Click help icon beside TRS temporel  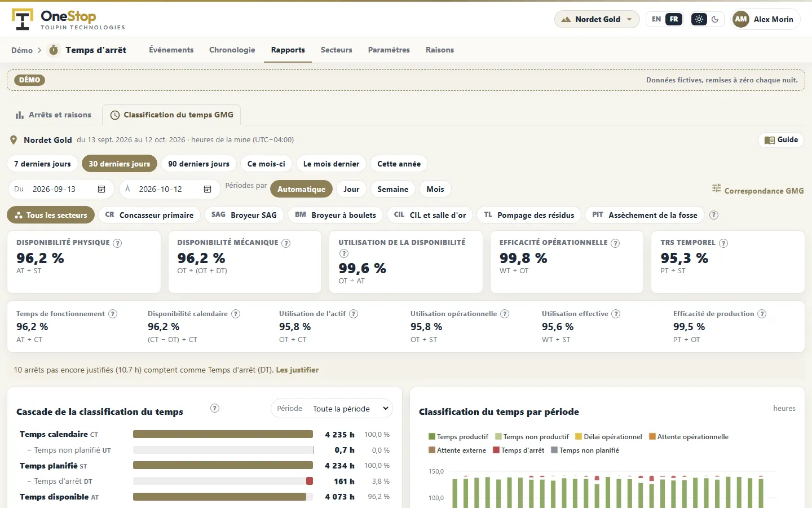[723, 243]
